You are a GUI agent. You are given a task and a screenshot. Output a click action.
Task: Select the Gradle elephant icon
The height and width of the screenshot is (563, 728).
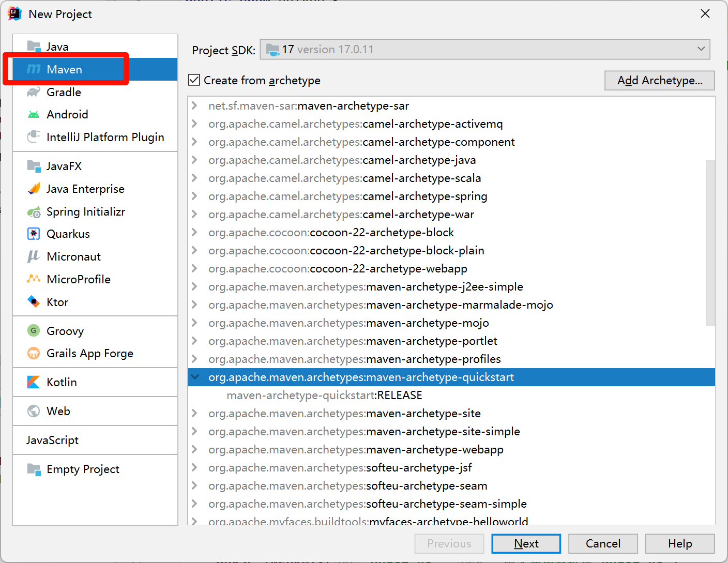point(34,92)
